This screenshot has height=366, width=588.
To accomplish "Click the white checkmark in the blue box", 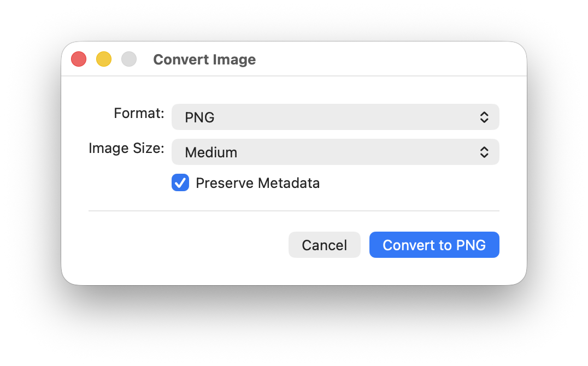I will tap(180, 183).
